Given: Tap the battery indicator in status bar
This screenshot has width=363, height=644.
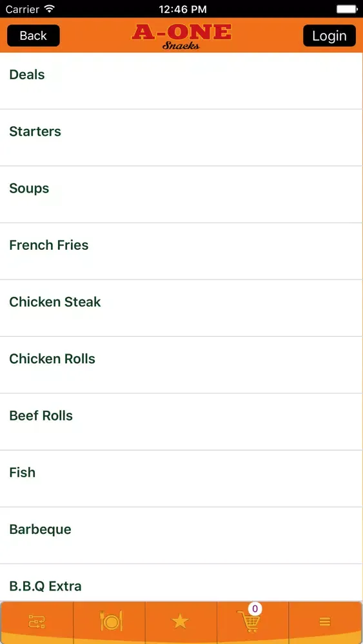Looking at the screenshot, I should 346,9.
